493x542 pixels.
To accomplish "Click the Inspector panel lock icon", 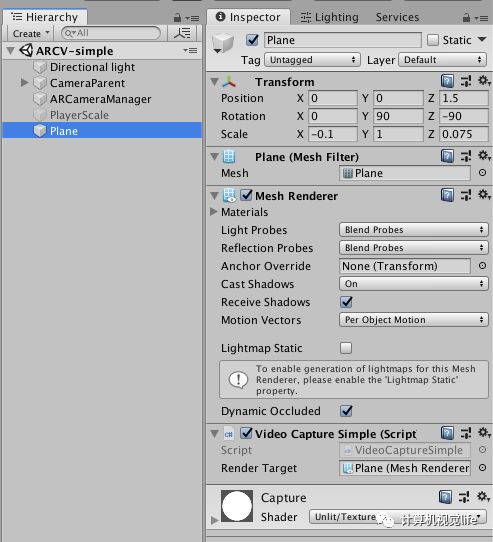I will click(x=466, y=18).
